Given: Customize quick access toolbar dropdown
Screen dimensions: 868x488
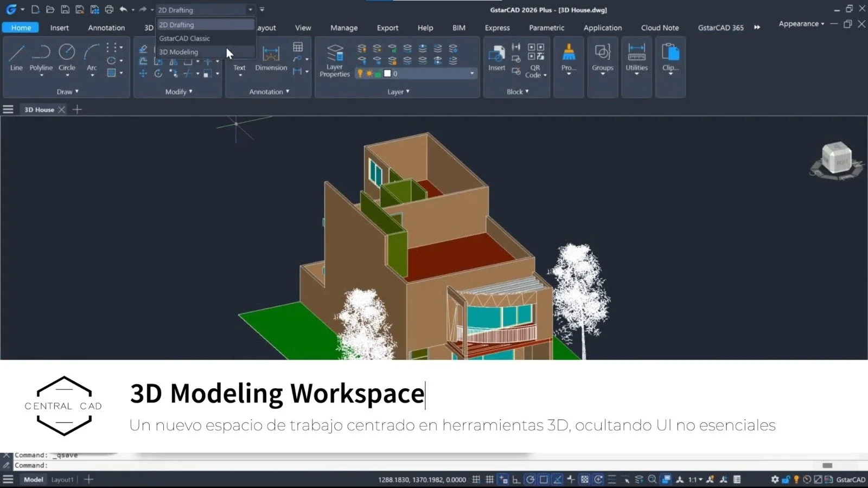Looking at the screenshot, I should point(262,10).
